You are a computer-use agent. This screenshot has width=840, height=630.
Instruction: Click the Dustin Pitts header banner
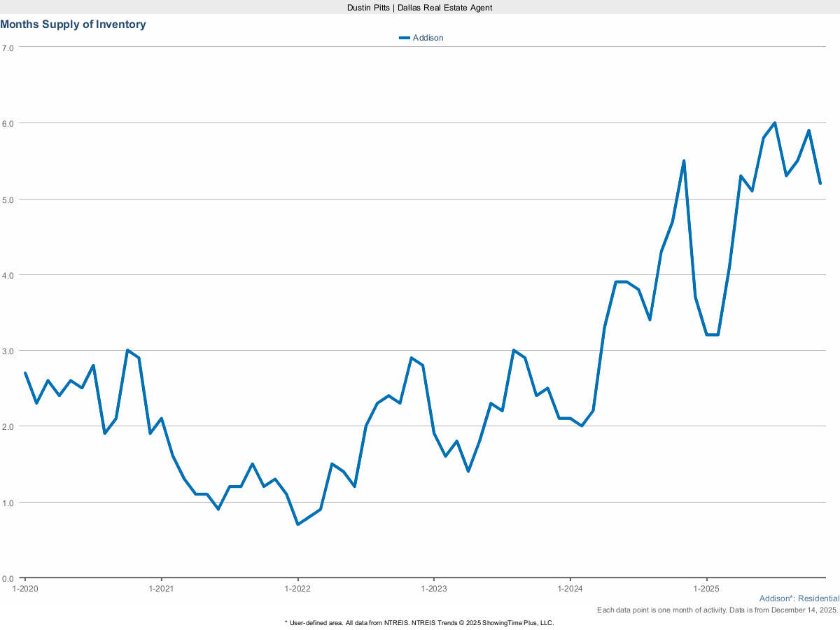[x=419, y=8]
